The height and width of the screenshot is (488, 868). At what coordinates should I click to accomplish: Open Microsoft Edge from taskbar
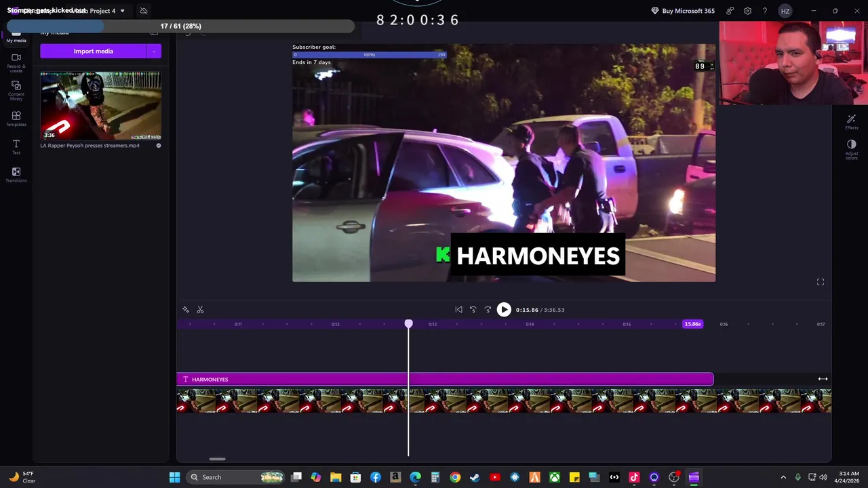click(415, 477)
